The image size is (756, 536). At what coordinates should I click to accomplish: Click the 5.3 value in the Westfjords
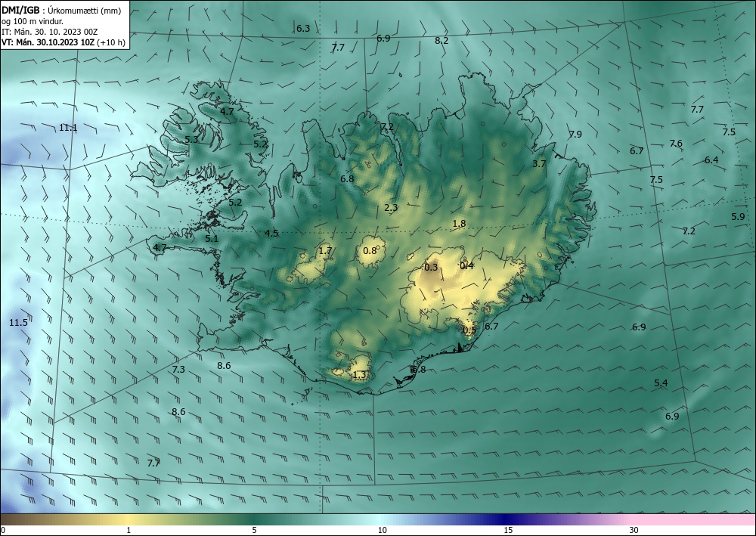191,139
